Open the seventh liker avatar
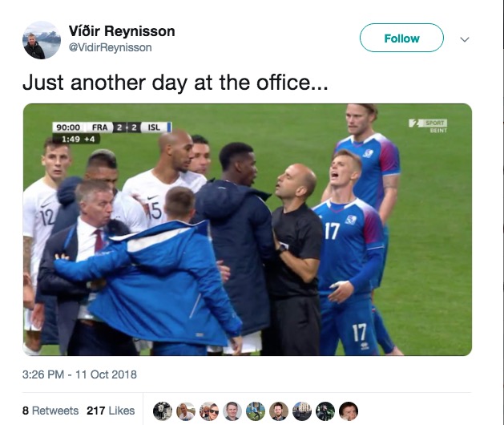The image size is (504, 425). click(302, 411)
